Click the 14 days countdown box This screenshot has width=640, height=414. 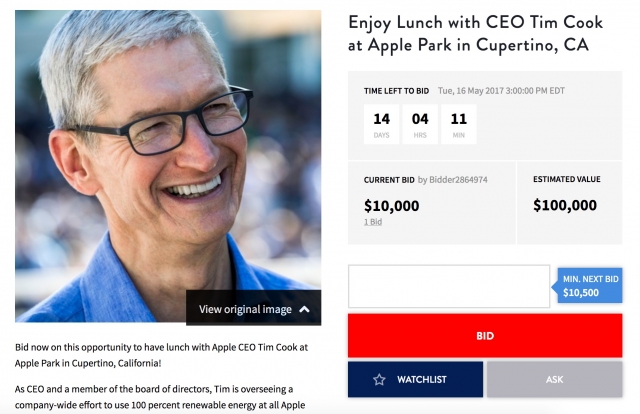381,124
